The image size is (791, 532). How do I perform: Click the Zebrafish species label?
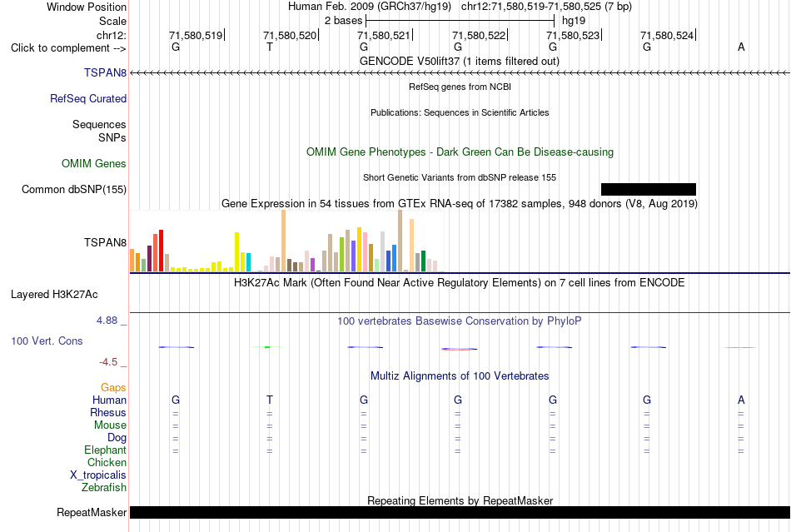click(x=104, y=488)
